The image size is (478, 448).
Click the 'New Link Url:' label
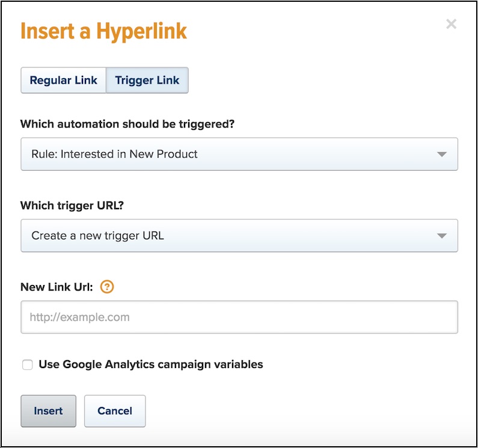point(57,287)
